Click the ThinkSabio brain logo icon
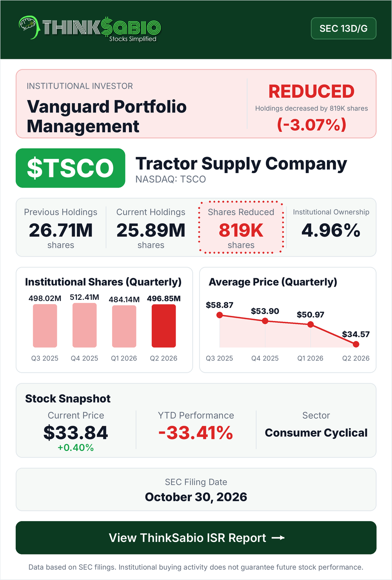This screenshot has height=580, width=392. click(29, 27)
